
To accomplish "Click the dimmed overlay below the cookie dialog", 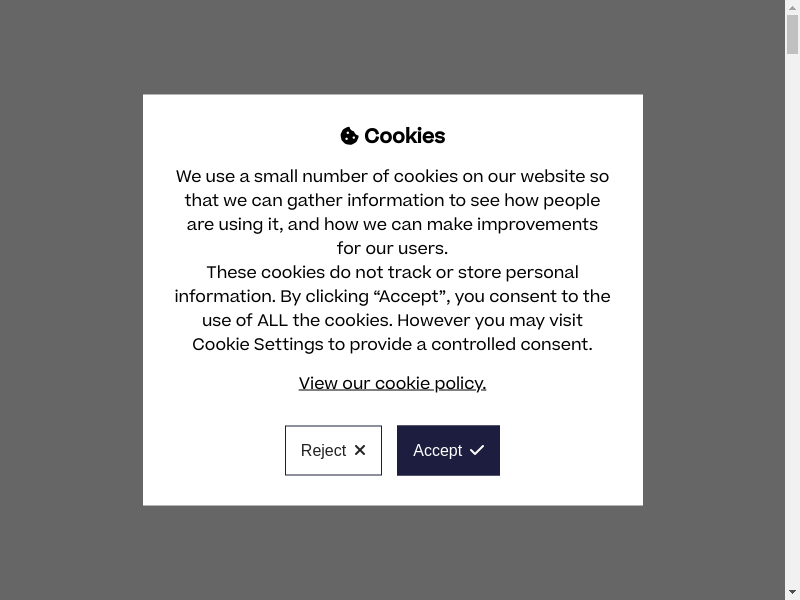I will 392,552.
